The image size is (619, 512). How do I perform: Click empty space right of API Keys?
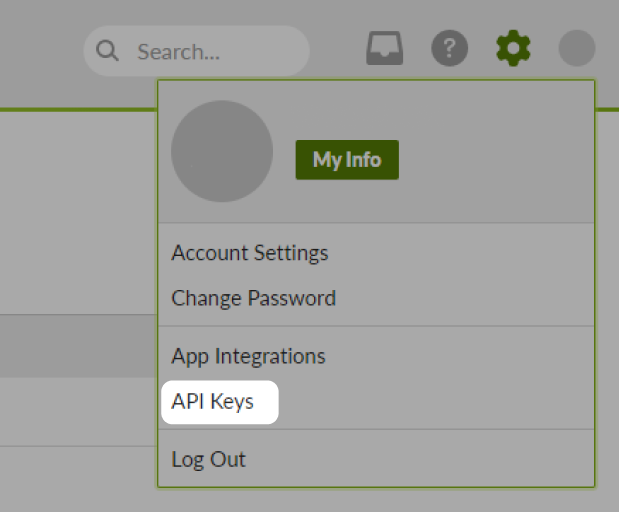click(x=434, y=402)
